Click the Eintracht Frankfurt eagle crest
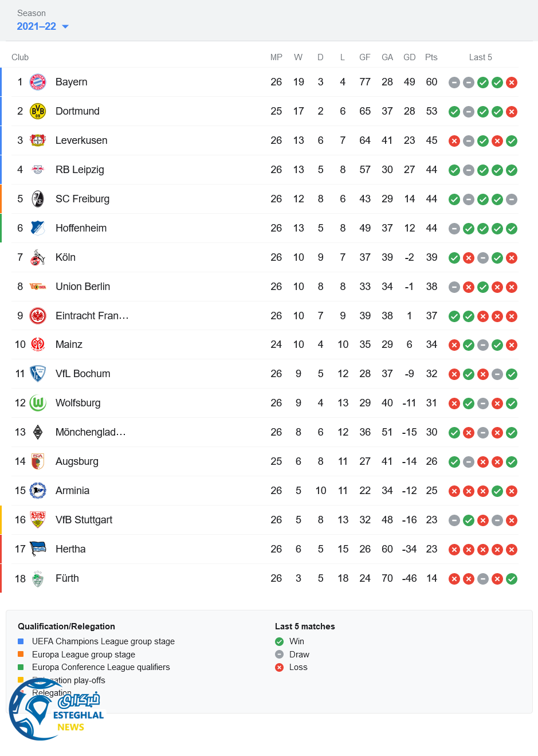Screen dimensions: 538x756 (38, 316)
